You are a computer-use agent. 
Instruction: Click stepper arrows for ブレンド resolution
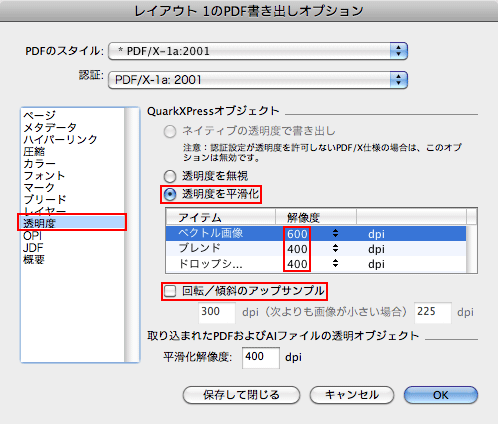click(335, 248)
